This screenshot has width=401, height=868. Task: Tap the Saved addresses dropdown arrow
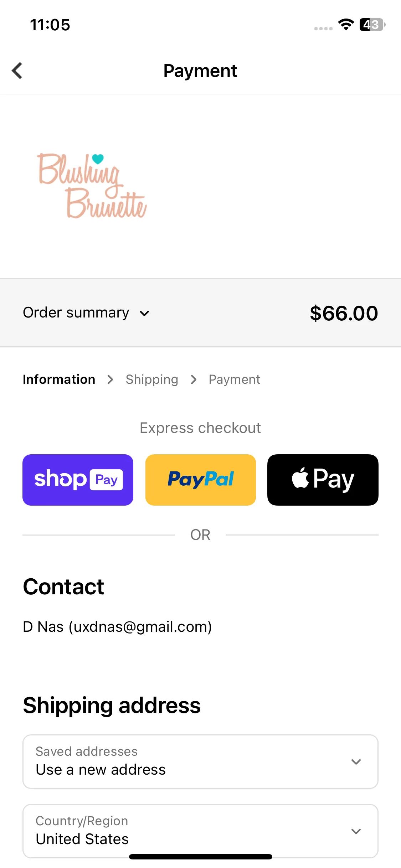(x=356, y=762)
